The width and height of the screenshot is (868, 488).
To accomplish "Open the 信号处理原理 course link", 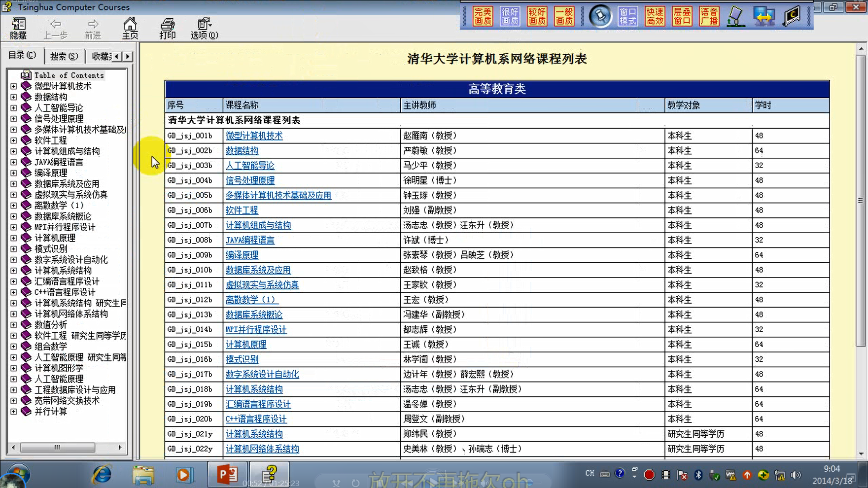I will 250,180.
